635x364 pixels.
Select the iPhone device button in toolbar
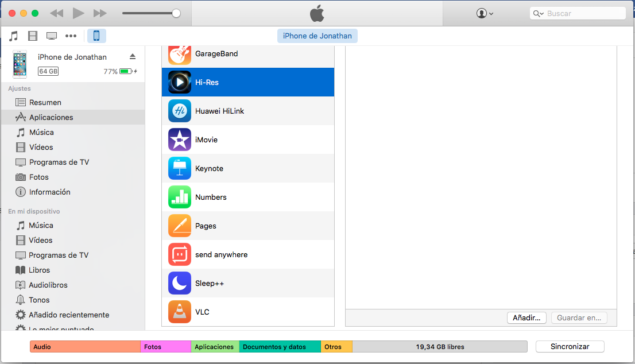[x=96, y=36]
